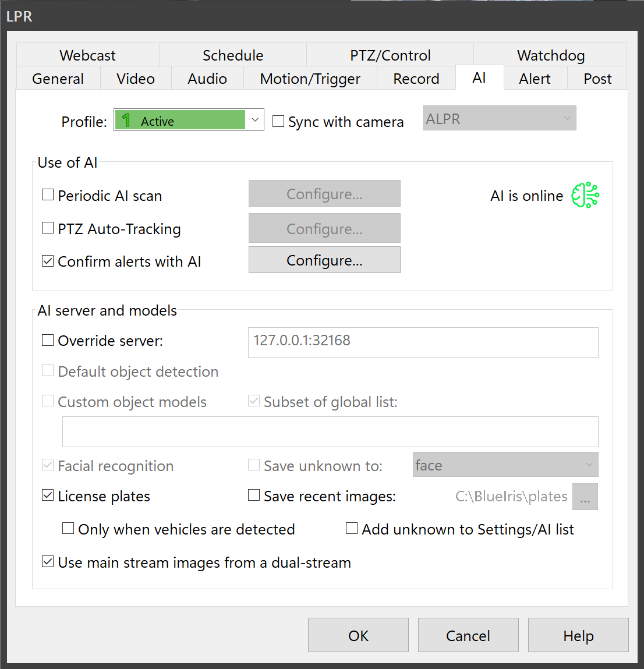Open Configure for Confirm alerts with AI

click(324, 260)
